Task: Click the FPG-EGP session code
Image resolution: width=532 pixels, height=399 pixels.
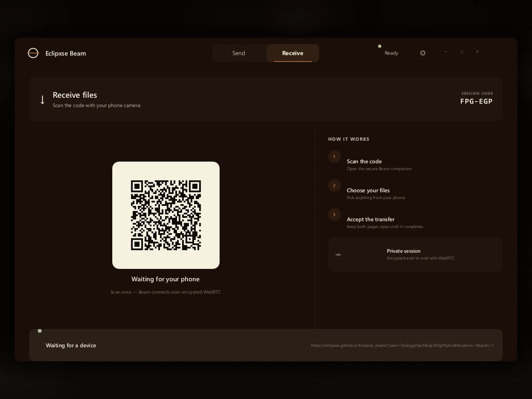Action: [x=476, y=101]
